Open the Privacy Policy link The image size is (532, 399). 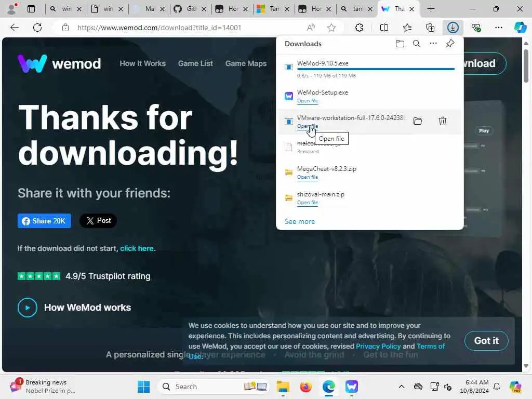coord(378,346)
